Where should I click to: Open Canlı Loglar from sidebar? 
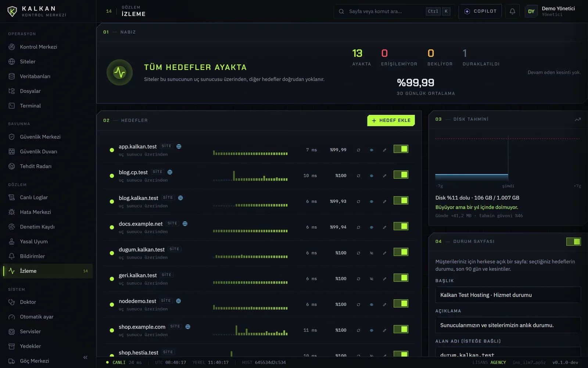(x=48, y=197)
